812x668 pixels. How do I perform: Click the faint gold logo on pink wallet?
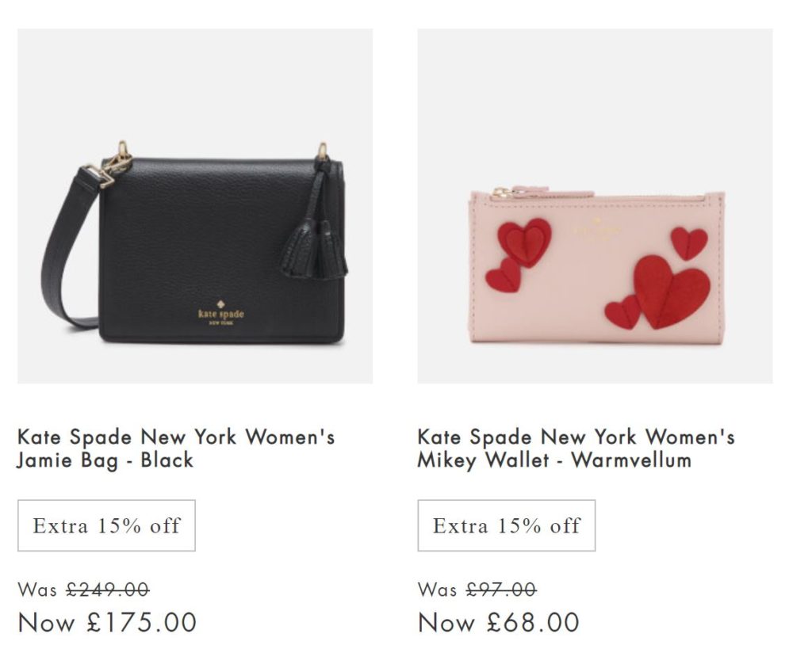pos(598,231)
